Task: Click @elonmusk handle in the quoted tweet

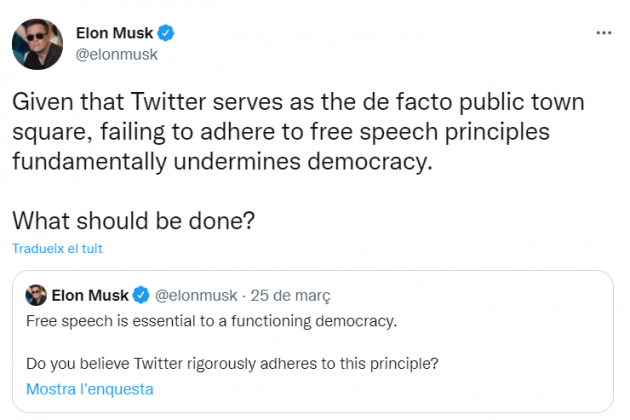Action: pos(196,296)
